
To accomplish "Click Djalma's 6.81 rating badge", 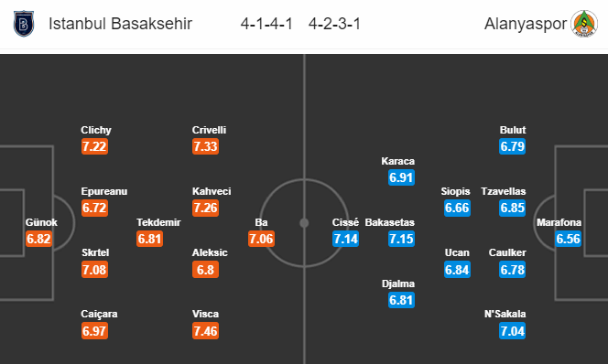I will 401,300.
